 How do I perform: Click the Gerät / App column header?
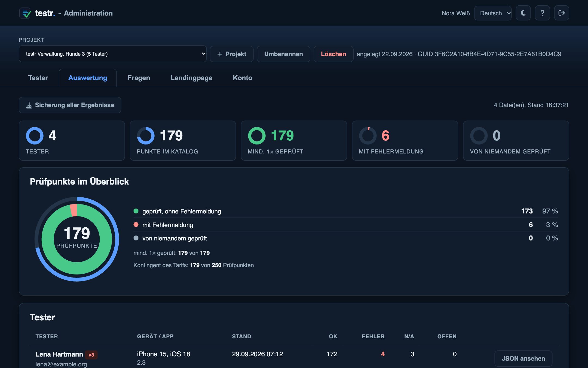(155, 336)
